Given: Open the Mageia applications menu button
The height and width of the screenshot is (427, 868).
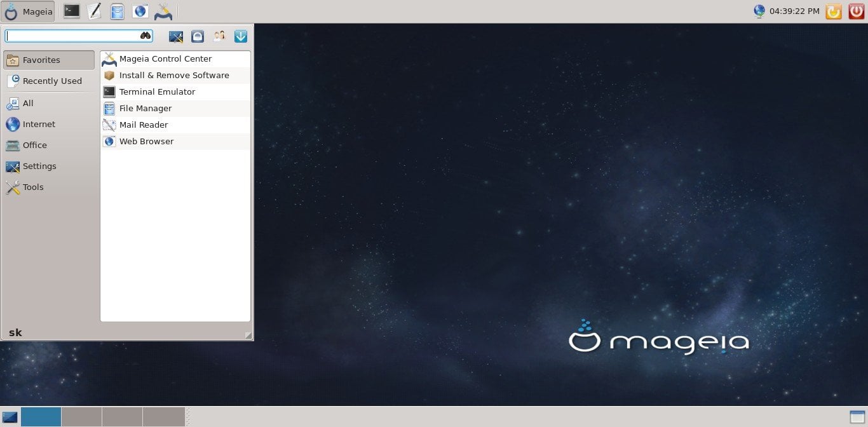Looking at the screenshot, I should pos(28,11).
